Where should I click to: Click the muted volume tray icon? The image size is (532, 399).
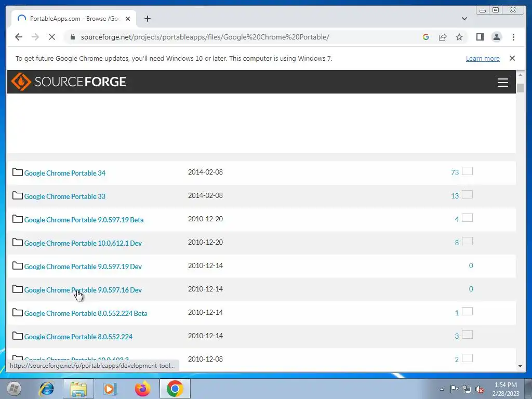(480, 389)
